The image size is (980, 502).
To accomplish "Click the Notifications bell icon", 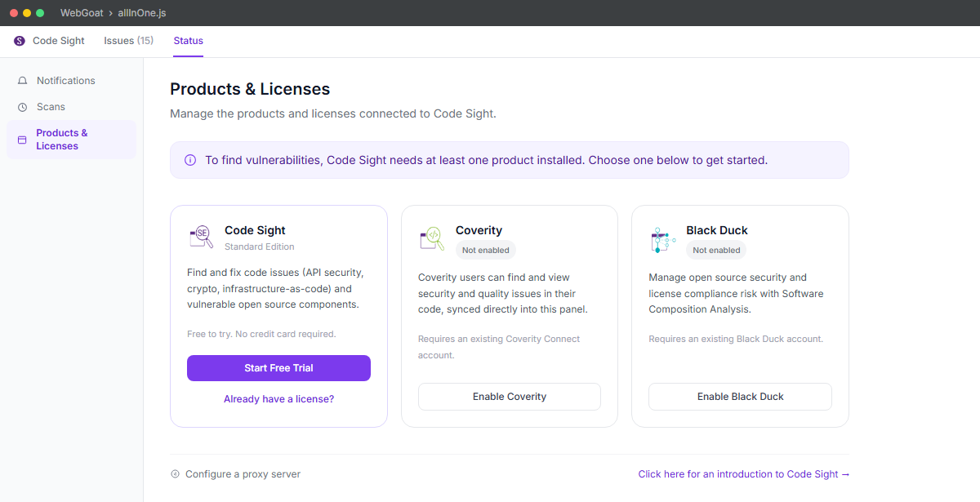I will [x=22, y=81].
